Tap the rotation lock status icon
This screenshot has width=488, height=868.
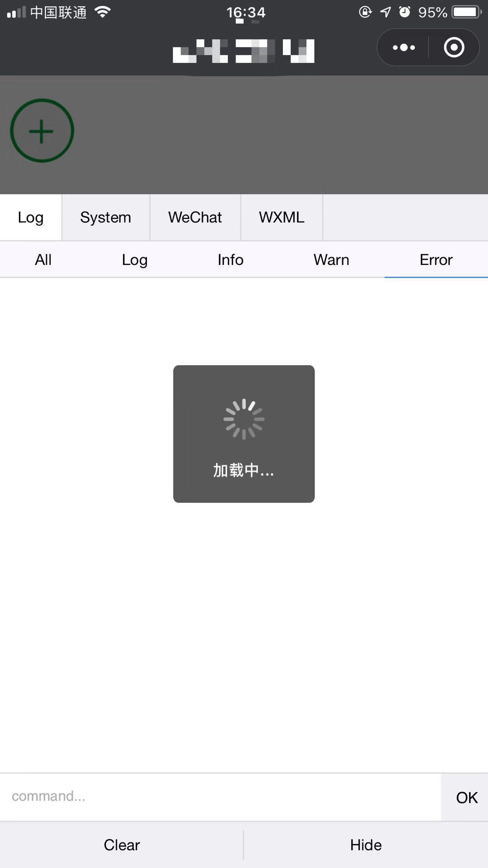point(365,12)
